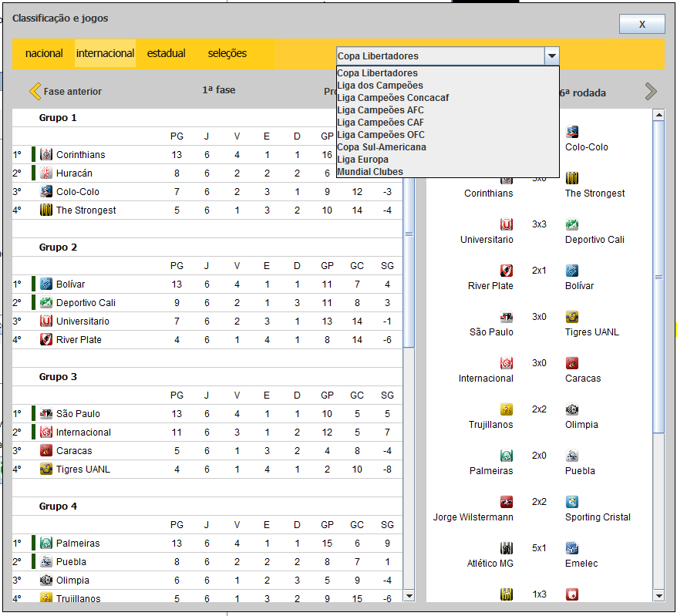Click the Grupo 2 heading
This screenshot has height=616, width=677.
point(58,247)
